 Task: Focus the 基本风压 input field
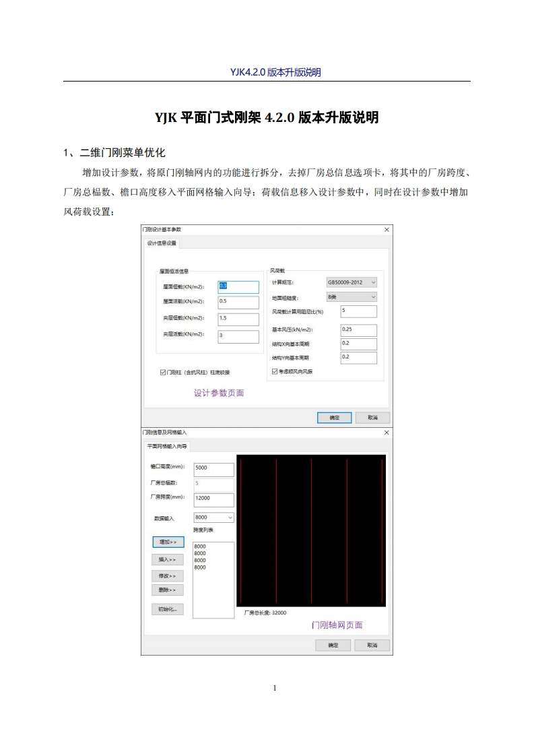tap(358, 330)
